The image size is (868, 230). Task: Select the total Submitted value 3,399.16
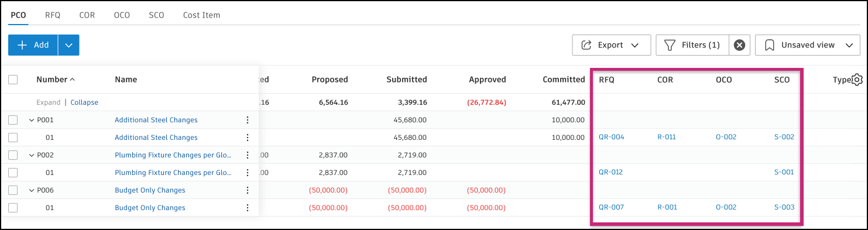(412, 102)
